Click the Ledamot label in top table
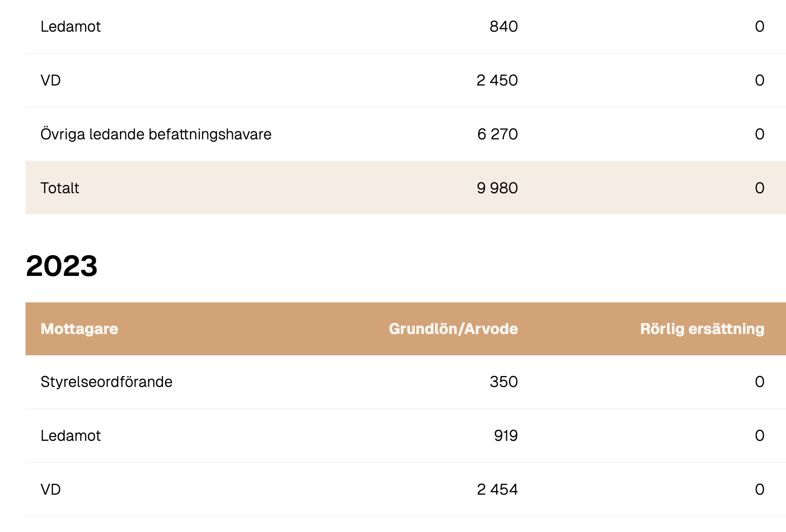 [70, 26]
